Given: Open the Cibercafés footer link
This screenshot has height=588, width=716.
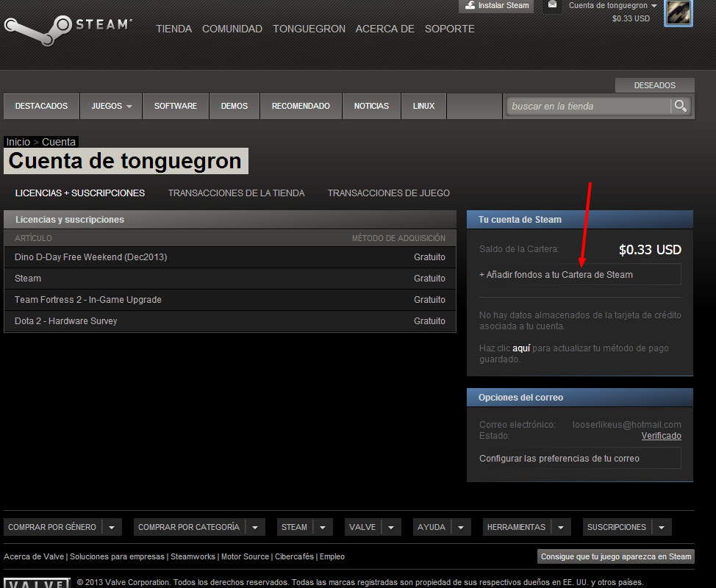Looking at the screenshot, I should pyautogui.click(x=294, y=556).
